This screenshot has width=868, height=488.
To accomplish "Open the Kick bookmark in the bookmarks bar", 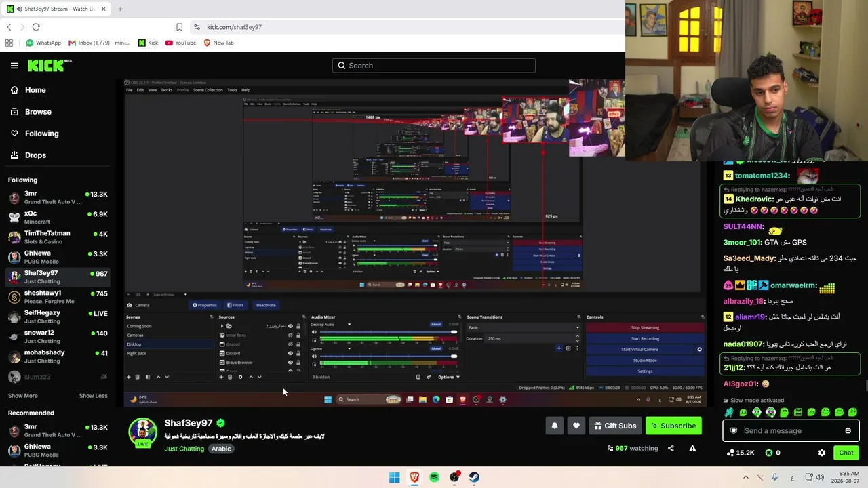I will 148,43.
